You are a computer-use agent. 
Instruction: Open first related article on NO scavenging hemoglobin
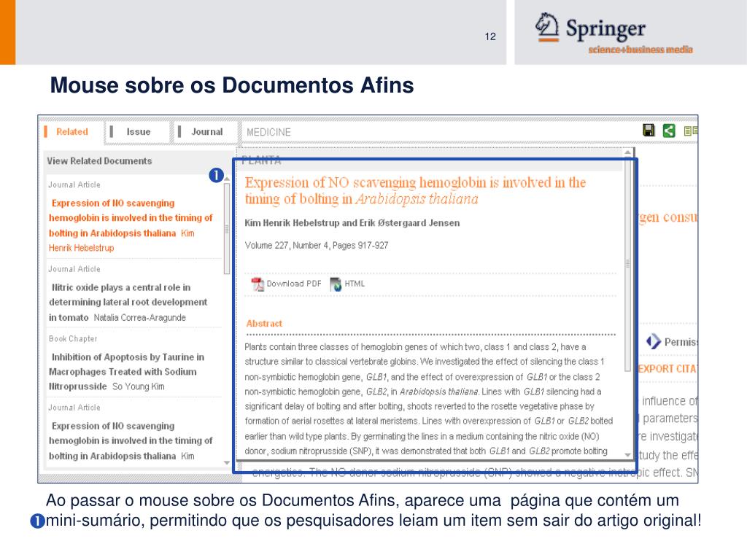click(x=130, y=218)
